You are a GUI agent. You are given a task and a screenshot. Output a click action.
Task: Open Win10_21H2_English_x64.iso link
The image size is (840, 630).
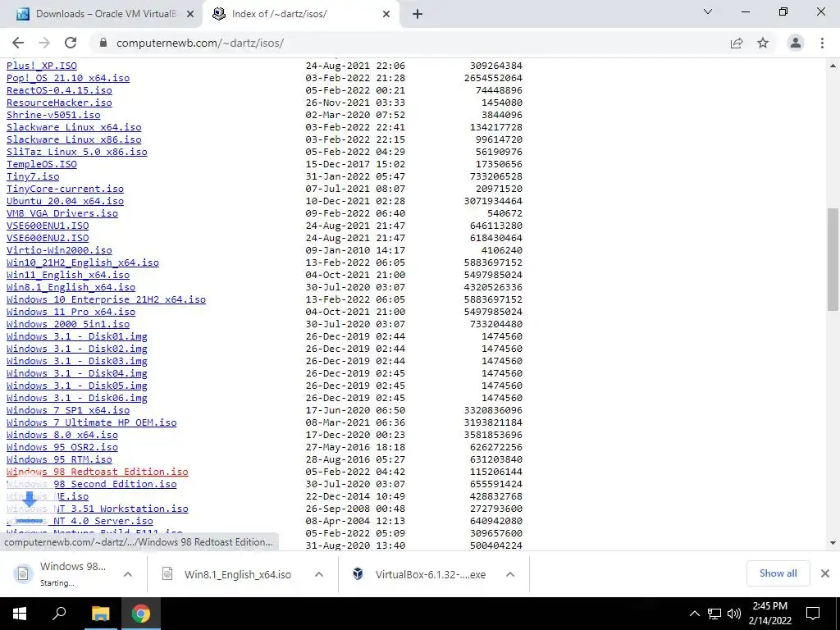pos(83,262)
